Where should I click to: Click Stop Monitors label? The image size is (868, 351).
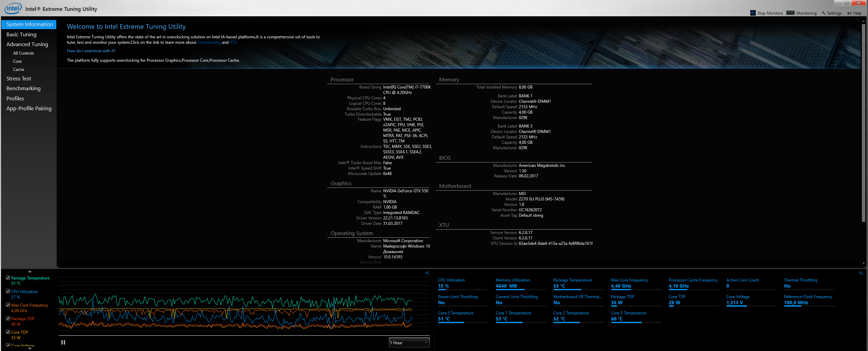pos(770,13)
